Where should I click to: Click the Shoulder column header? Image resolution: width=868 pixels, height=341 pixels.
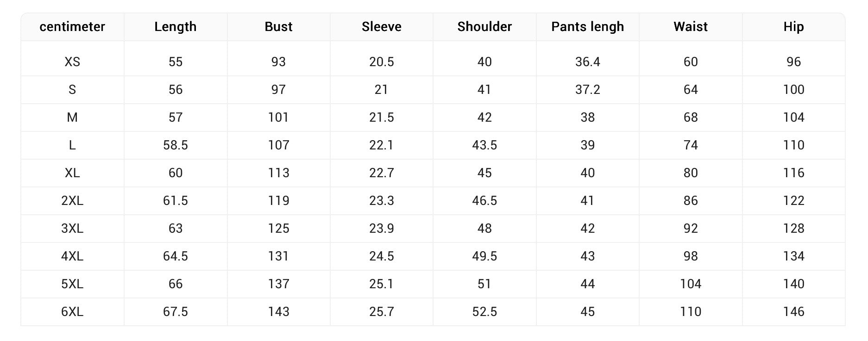484,27
